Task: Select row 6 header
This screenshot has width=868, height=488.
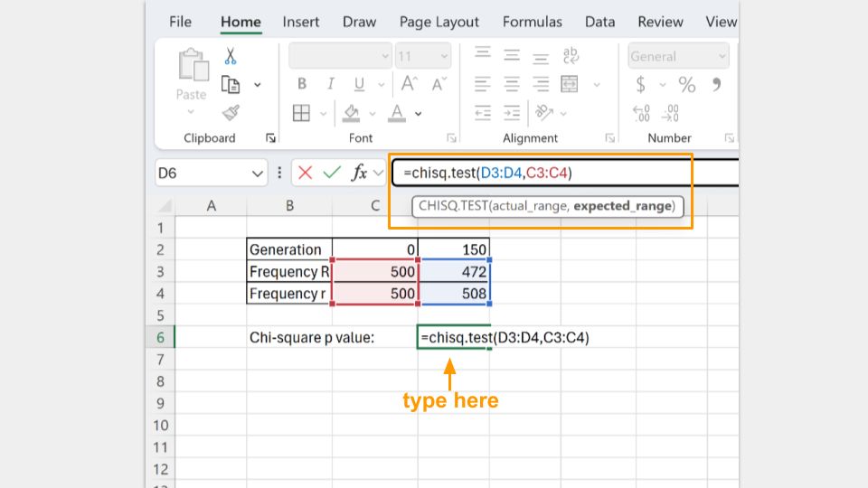Action: [x=161, y=337]
